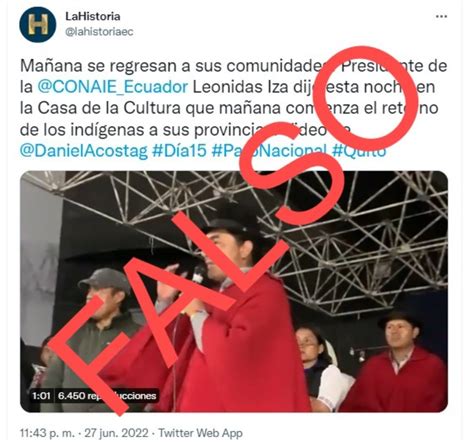Click the 1:01 video duration badge
The height and width of the screenshot is (442, 474).
point(41,396)
